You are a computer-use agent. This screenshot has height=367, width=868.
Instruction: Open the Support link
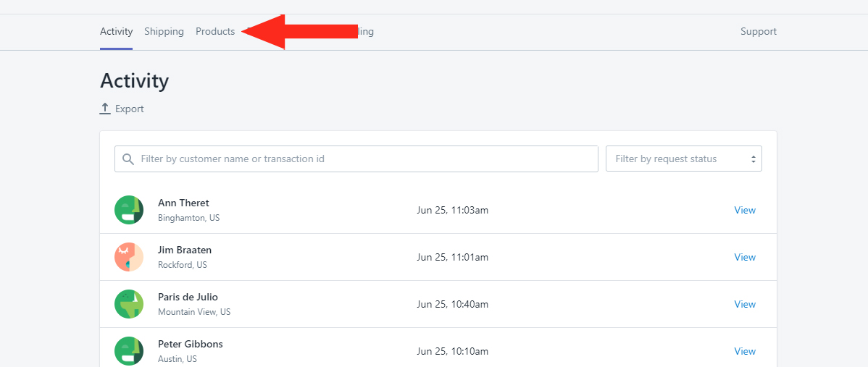click(x=759, y=32)
